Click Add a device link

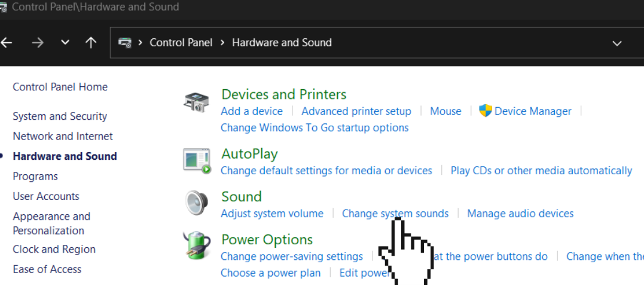[x=252, y=111]
